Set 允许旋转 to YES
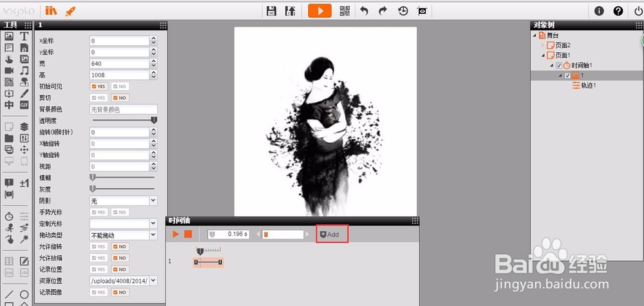 tap(99, 247)
